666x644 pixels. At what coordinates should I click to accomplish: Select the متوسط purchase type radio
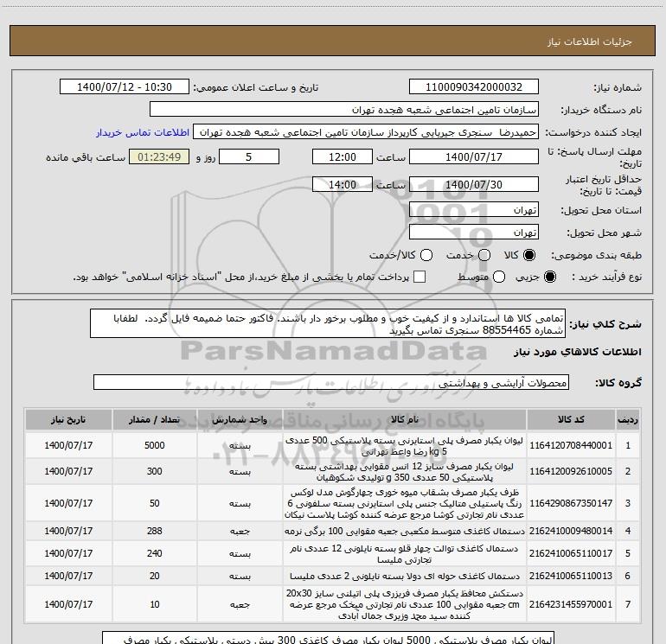click(x=499, y=277)
